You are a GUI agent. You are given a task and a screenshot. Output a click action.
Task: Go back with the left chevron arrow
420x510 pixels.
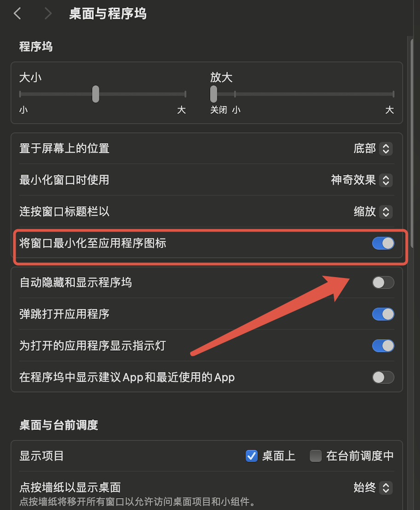point(17,14)
